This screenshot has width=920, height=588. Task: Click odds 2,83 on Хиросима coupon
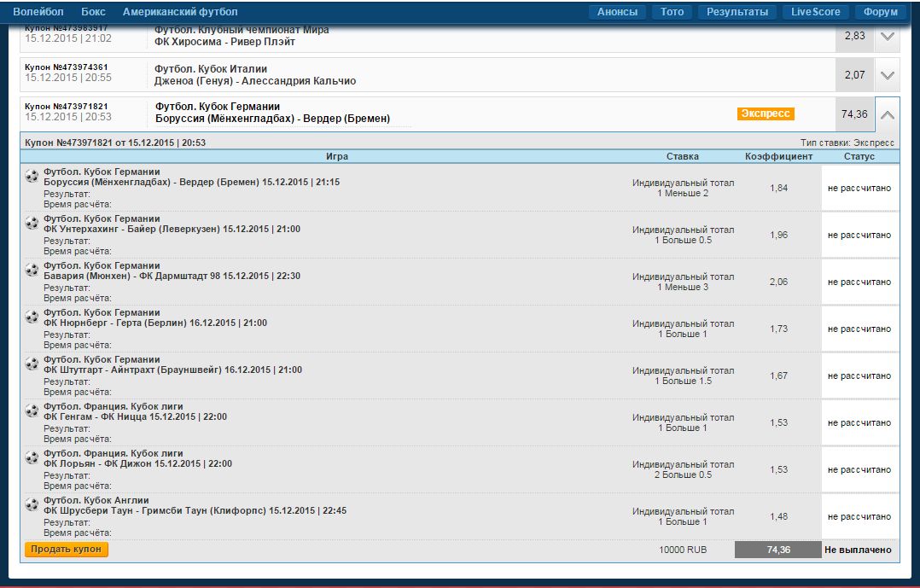855,37
